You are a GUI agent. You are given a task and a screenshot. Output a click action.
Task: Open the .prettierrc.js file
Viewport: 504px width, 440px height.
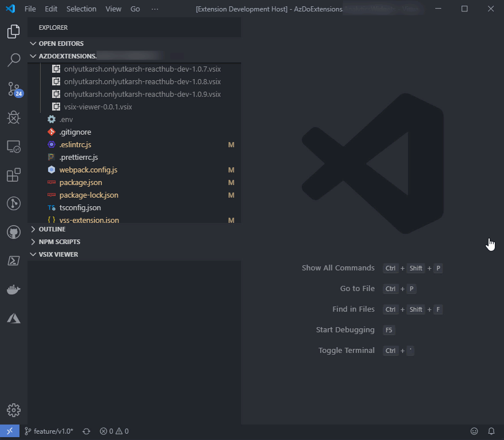pos(135,157)
